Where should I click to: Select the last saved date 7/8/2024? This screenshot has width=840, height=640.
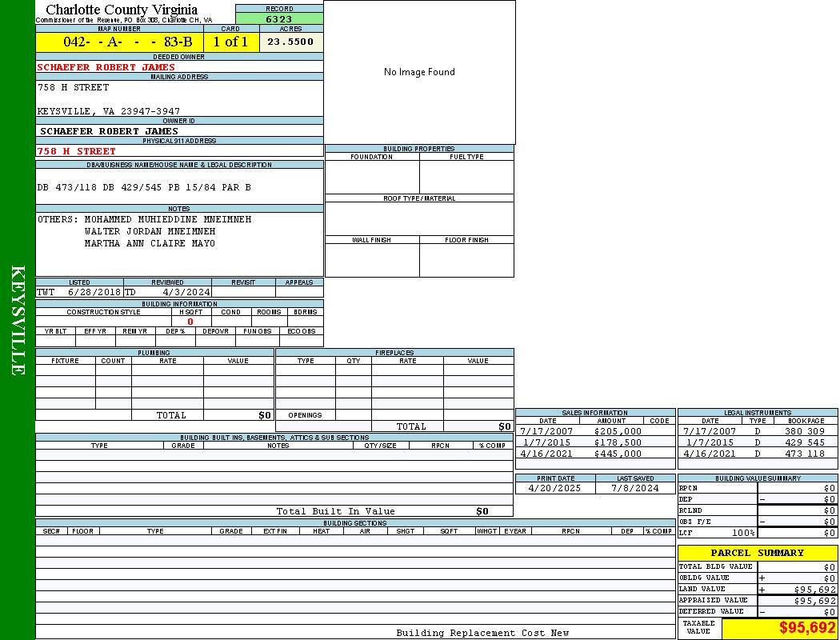point(634,487)
